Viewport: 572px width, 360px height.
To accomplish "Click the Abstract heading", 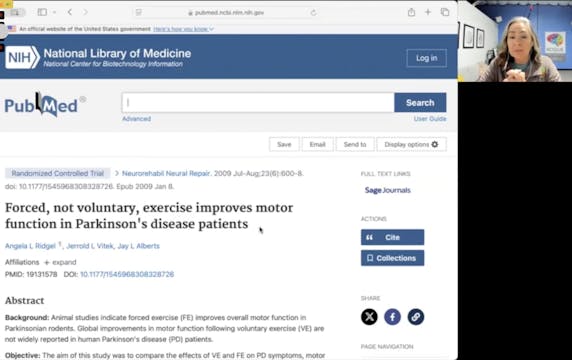I will [x=24, y=301].
